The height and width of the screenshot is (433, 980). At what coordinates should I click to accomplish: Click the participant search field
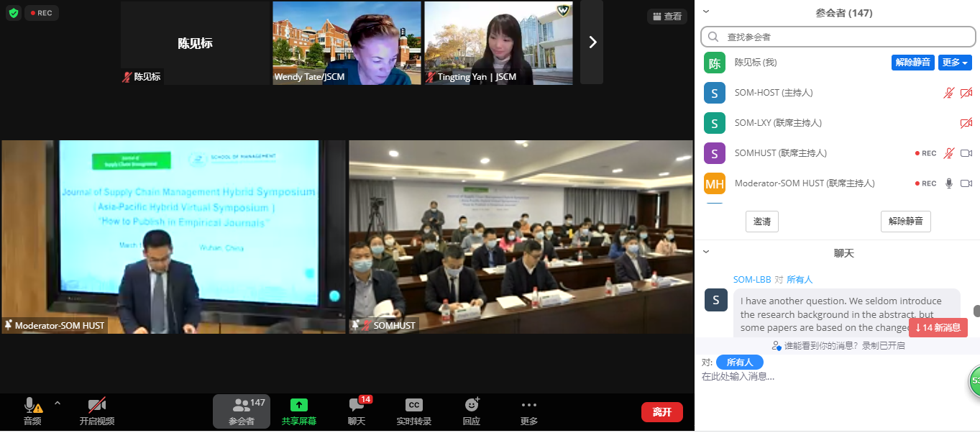pyautogui.click(x=837, y=37)
